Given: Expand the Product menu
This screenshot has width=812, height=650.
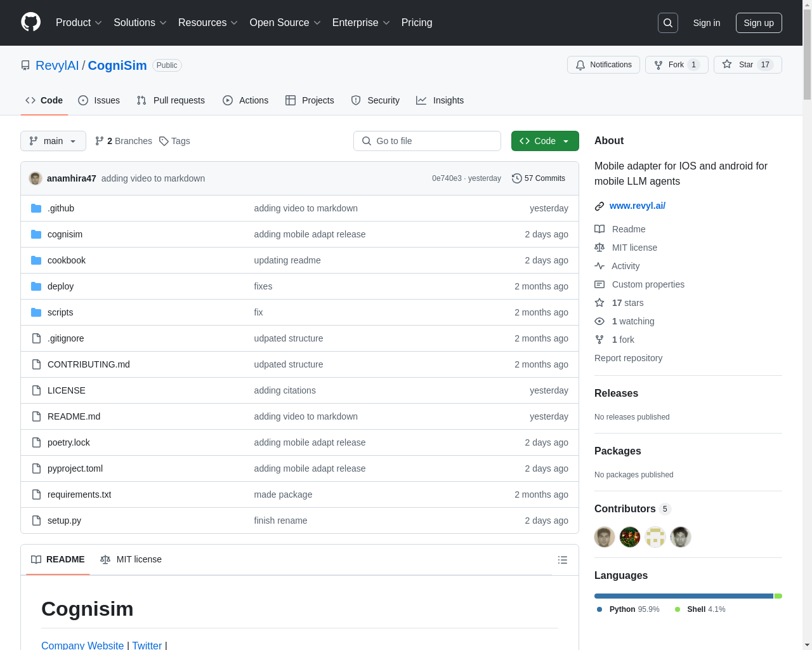Looking at the screenshot, I should click(79, 23).
